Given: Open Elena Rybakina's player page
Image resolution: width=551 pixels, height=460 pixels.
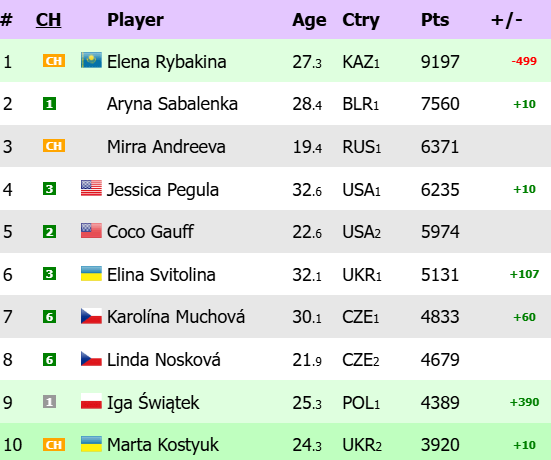Looking at the screenshot, I should click(x=167, y=62).
